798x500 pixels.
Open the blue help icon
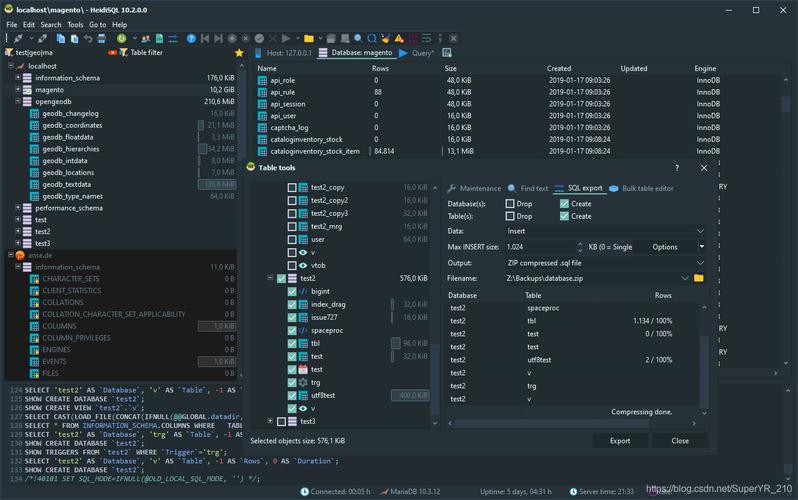[191, 39]
